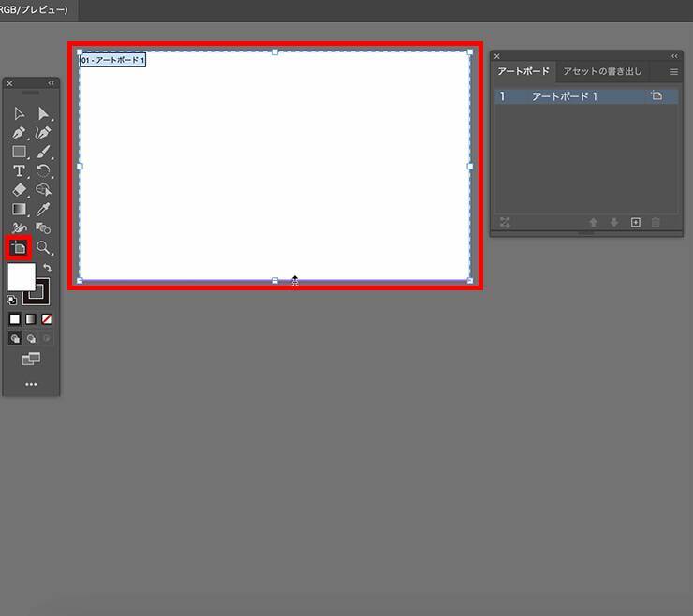The width and height of the screenshot is (693, 616).
Task: Collapse the Artboards panel with double arrows
Action: pyautogui.click(x=674, y=56)
